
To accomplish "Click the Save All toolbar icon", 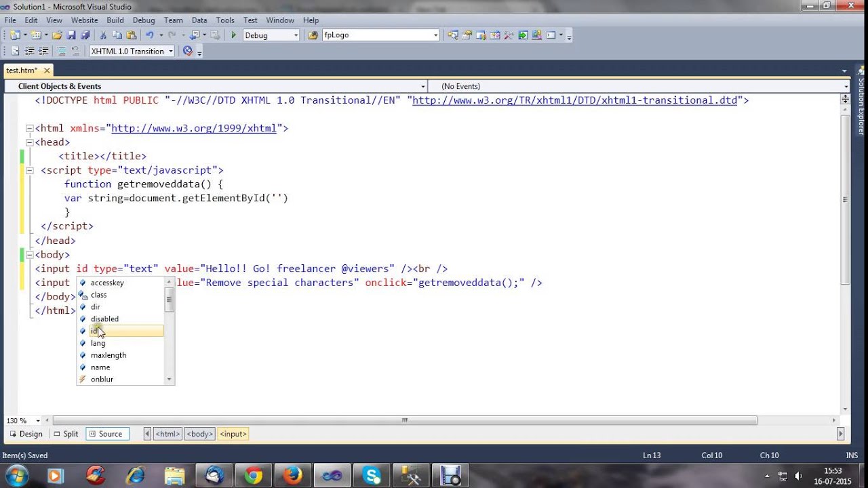I will point(85,35).
